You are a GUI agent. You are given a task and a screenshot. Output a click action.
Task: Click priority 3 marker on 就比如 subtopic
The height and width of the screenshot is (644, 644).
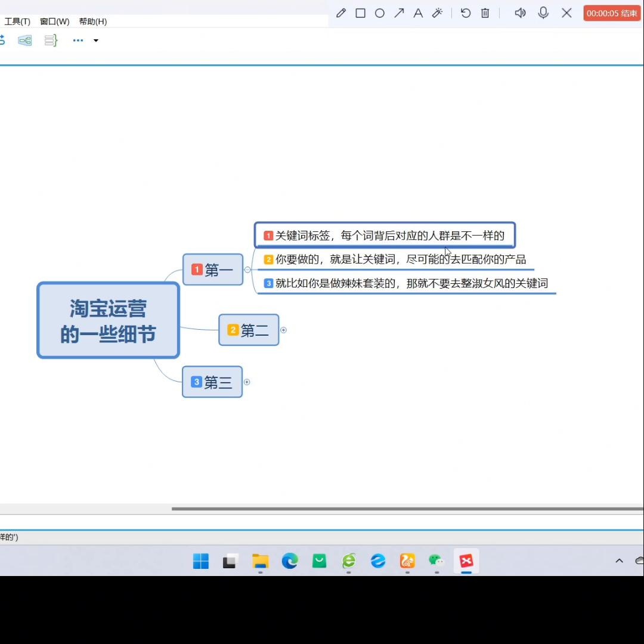[268, 283]
